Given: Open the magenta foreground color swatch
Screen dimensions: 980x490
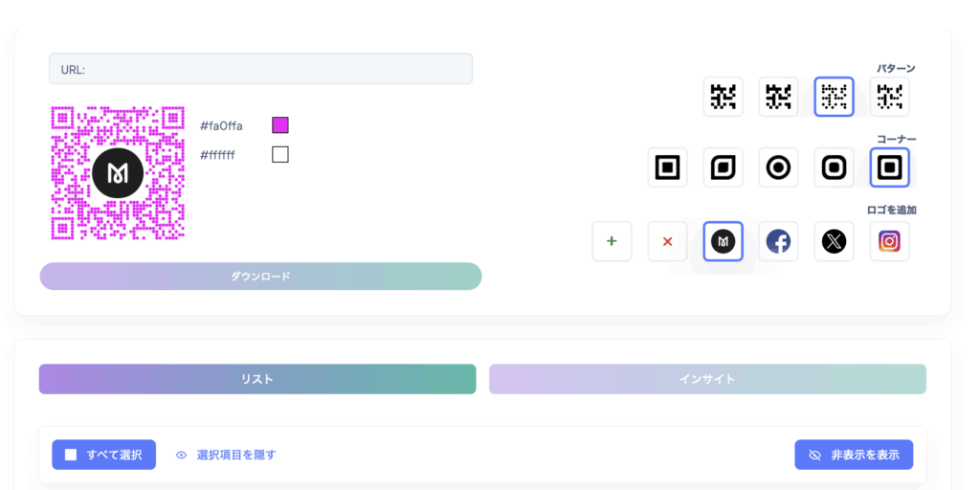Looking at the screenshot, I should [x=280, y=125].
